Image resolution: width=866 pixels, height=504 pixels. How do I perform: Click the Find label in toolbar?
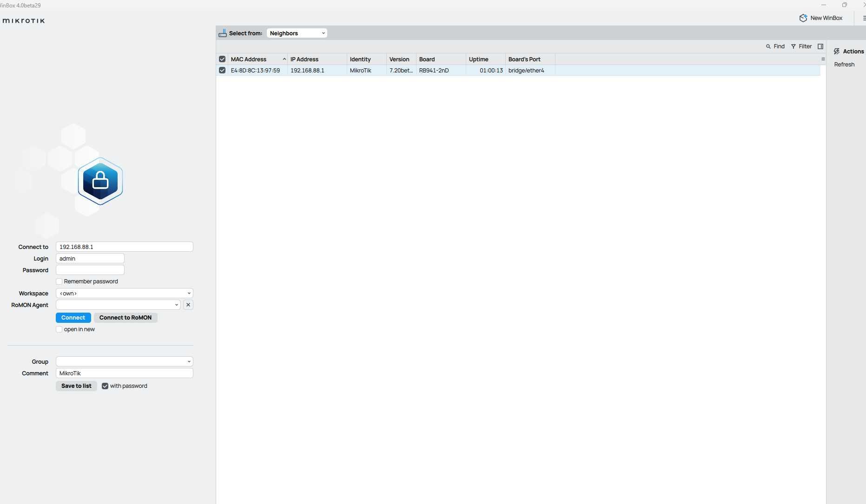pos(779,46)
